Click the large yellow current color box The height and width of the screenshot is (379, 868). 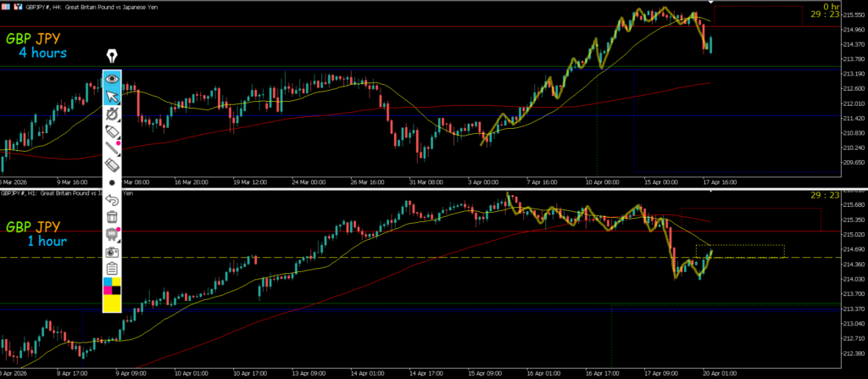(112, 303)
